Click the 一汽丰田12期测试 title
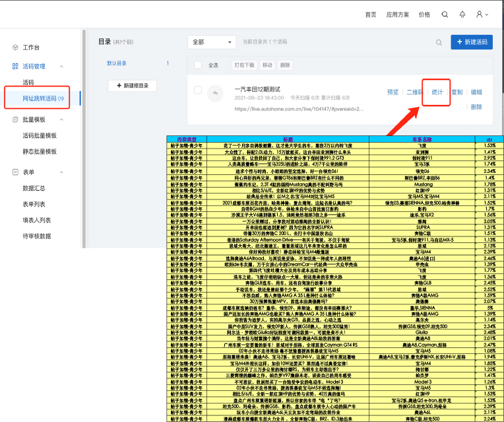The height and width of the screenshot is (422, 504). coord(257,89)
